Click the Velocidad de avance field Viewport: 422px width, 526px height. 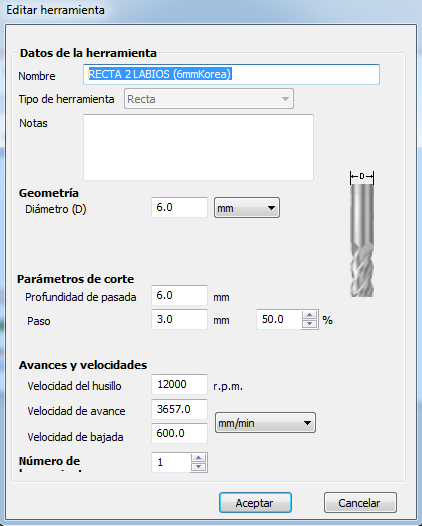pyautogui.click(x=179, y=409)
